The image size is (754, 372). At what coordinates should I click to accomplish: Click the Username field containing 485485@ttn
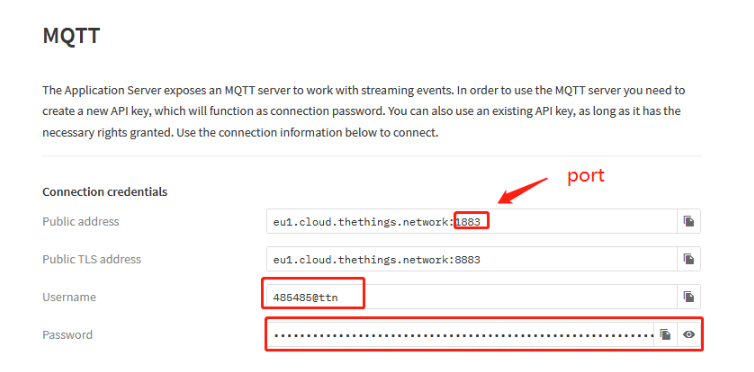[472, 297]
